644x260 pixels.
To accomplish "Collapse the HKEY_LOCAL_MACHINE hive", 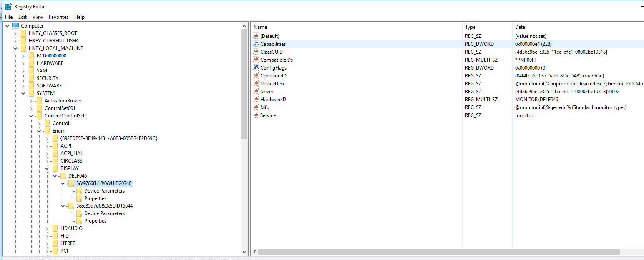I will [x=15, y=48].
